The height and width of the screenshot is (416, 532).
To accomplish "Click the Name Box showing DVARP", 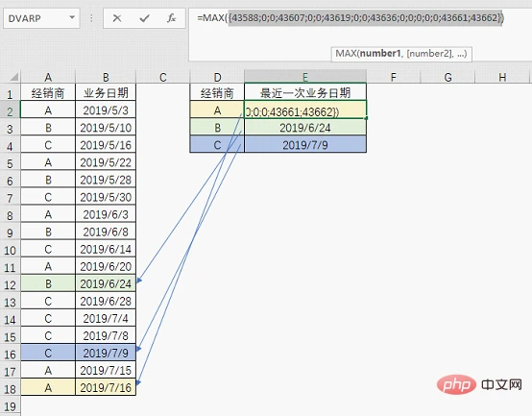I will [x=41, y=18].
